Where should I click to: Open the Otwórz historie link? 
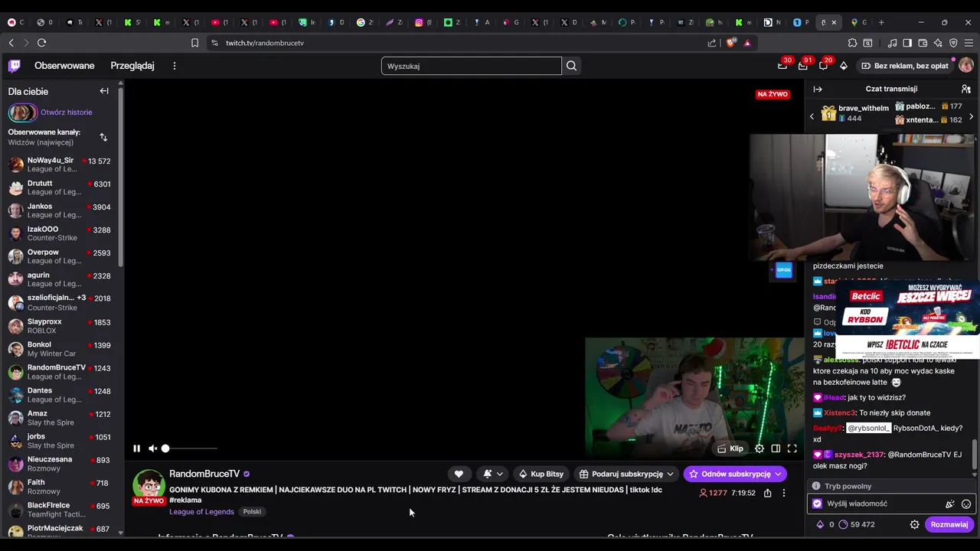pos(67,112)
